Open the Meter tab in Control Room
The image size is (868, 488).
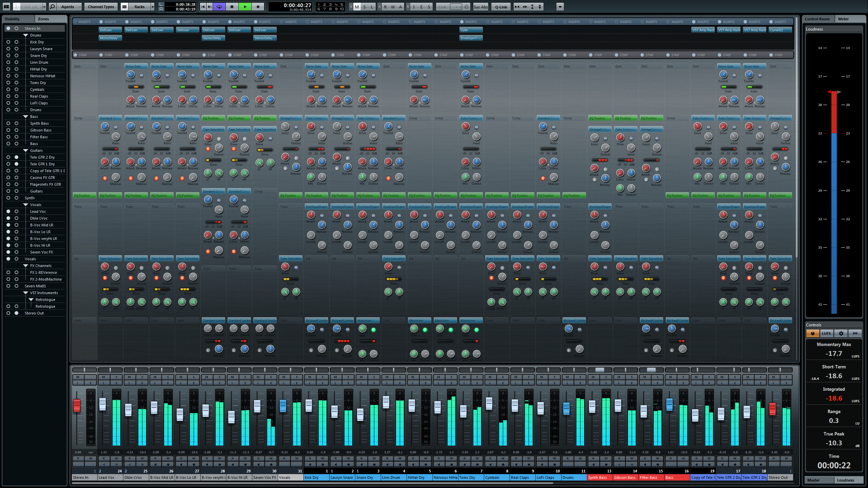point(843,19)
